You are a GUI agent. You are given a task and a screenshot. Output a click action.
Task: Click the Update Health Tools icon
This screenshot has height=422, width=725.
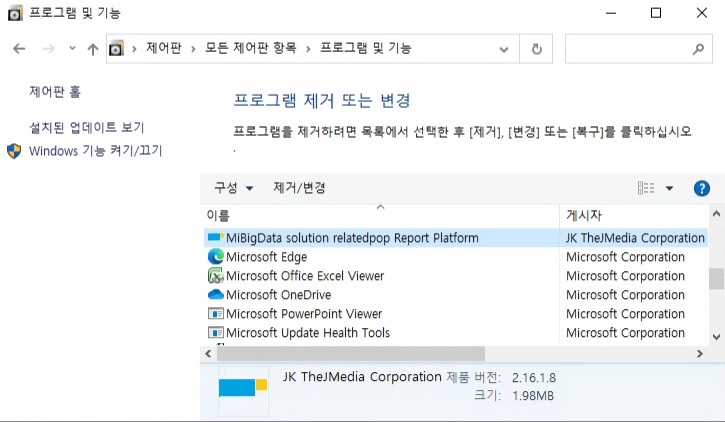[216, 333]
